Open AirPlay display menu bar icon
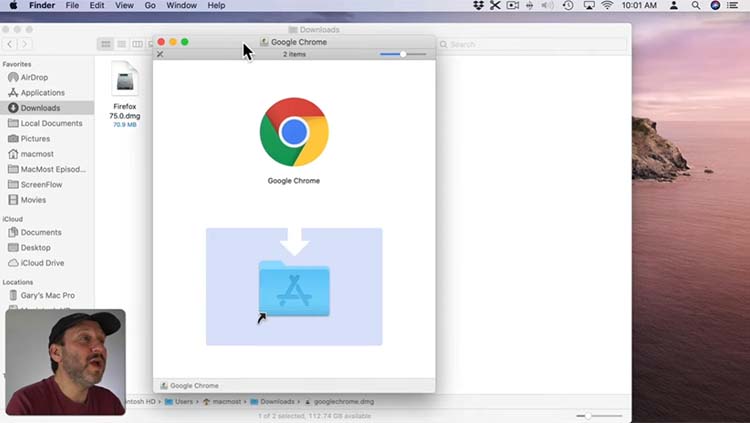750x423 pixels. tap(589, 5)
